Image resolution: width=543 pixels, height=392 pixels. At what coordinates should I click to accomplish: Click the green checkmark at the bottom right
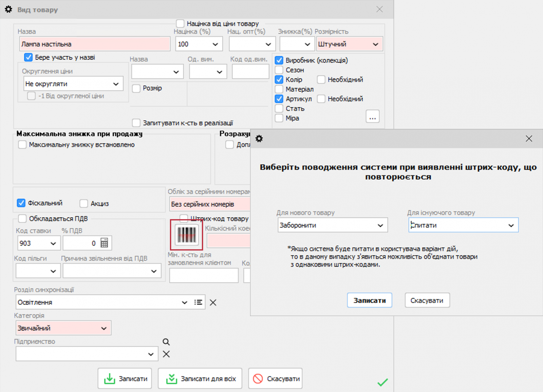point(382,382)
